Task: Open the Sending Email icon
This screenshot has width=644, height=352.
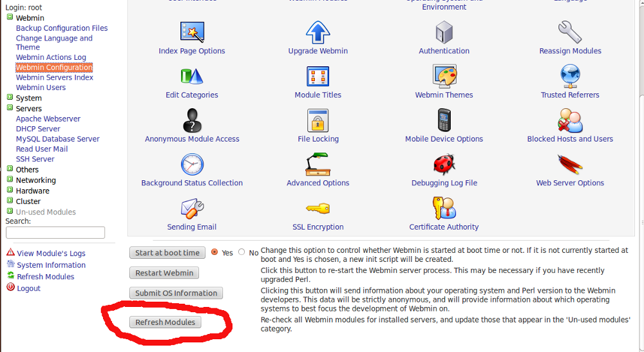Action: [192, 208]
